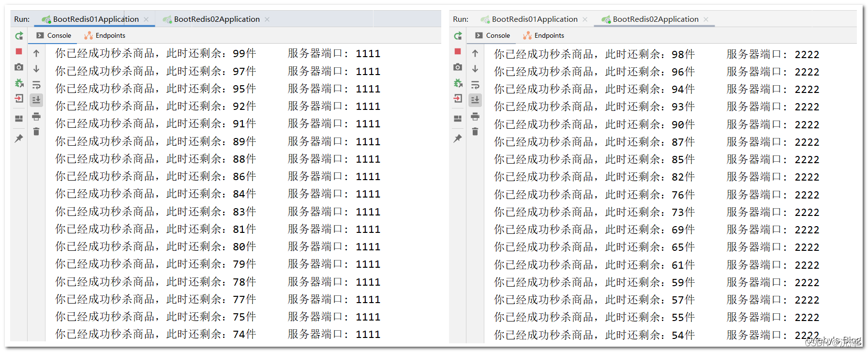Click camera dump-threads icon in port 2222 panel
This screenshot has width=868, height=352.
(x=458, y=67)
